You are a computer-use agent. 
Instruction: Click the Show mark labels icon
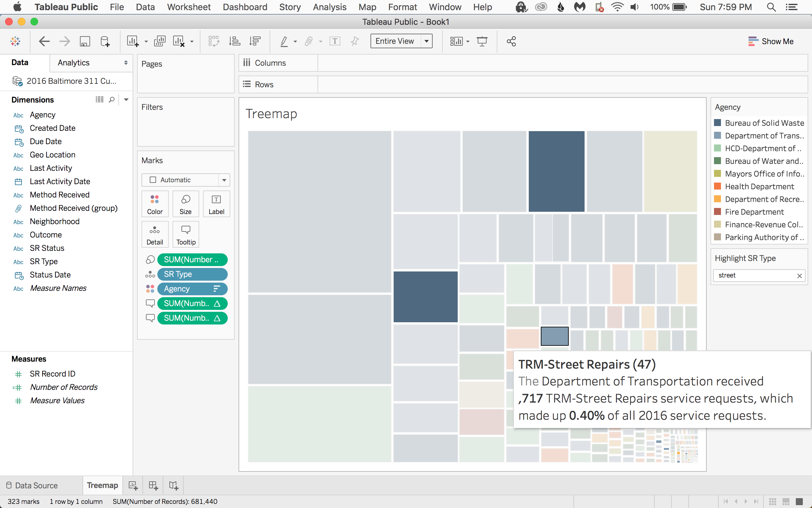point(335,41)
